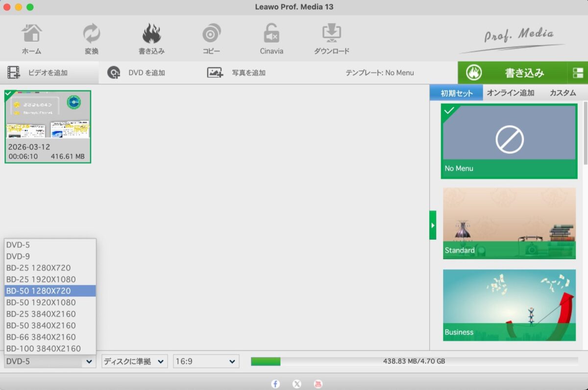Click the Facebook icon in footer
The width and height of the screenshot is (588, 390).
click(x=275, y=384)
